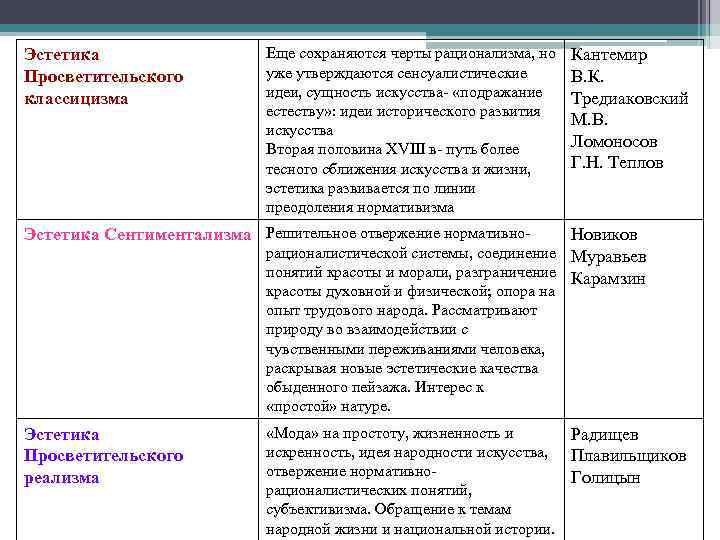Click the name 'Кантемир'

(x=609, y=55)
